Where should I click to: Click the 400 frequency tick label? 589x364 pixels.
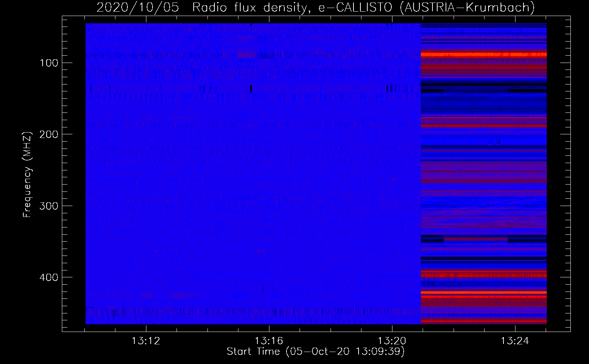click(49, 277)
